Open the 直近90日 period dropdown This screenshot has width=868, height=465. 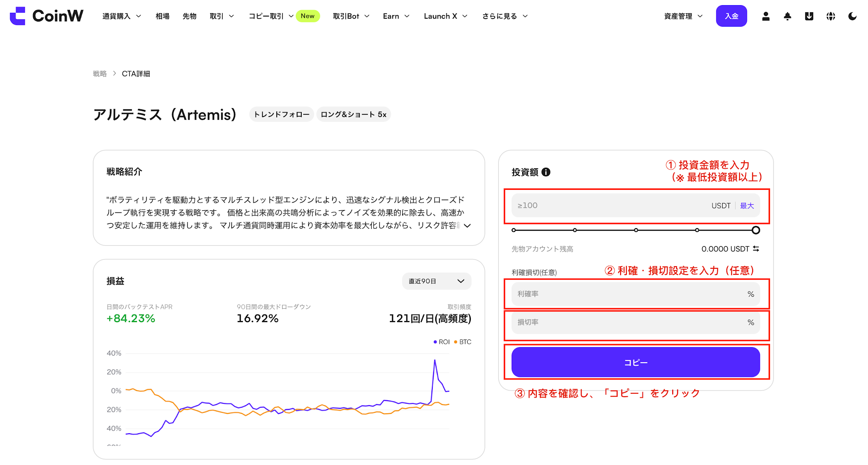tap(437, 281)
